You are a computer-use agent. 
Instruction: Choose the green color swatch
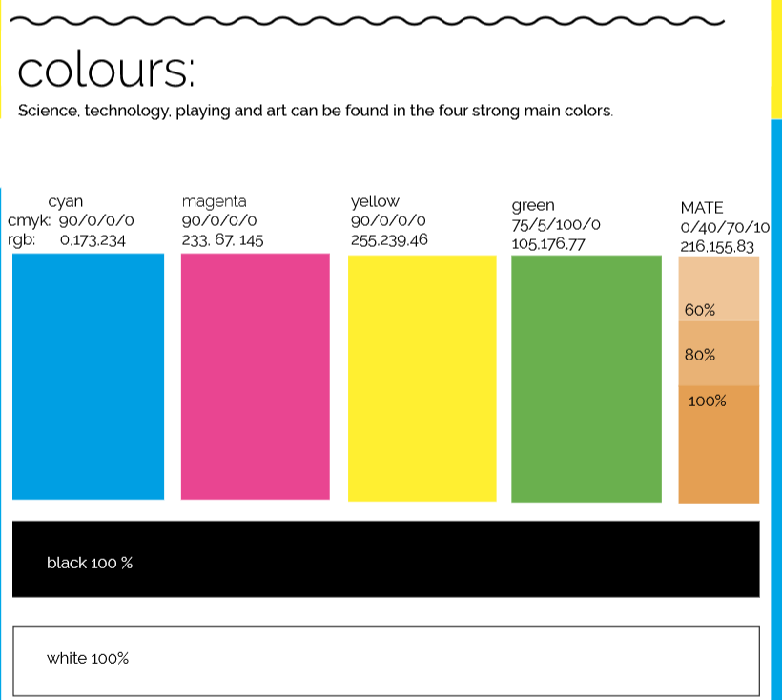(x=586, y=378)
